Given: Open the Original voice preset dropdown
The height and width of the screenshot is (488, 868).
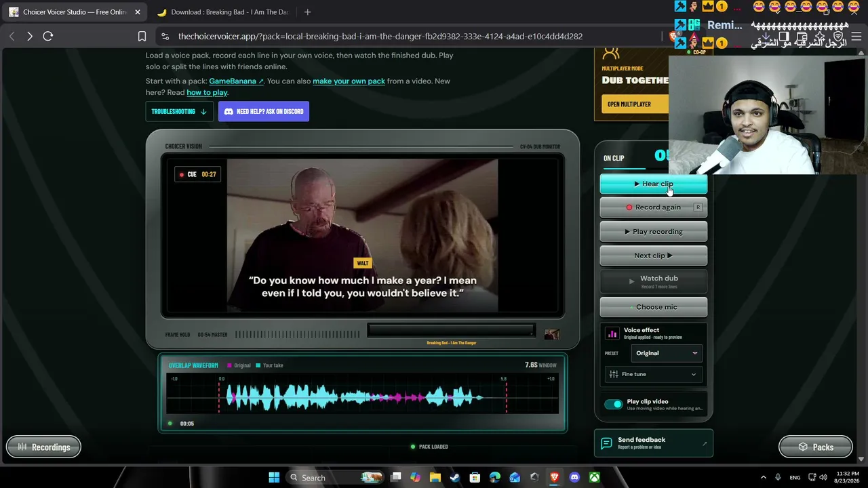Looking at the screenshot, I should click(666, 353).
